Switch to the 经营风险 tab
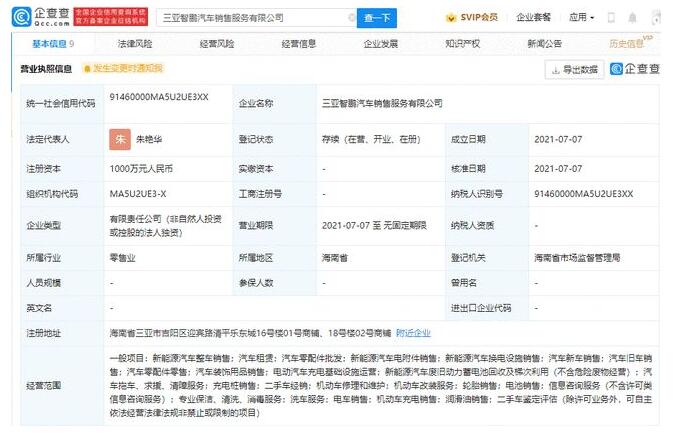 click(217, 44)
